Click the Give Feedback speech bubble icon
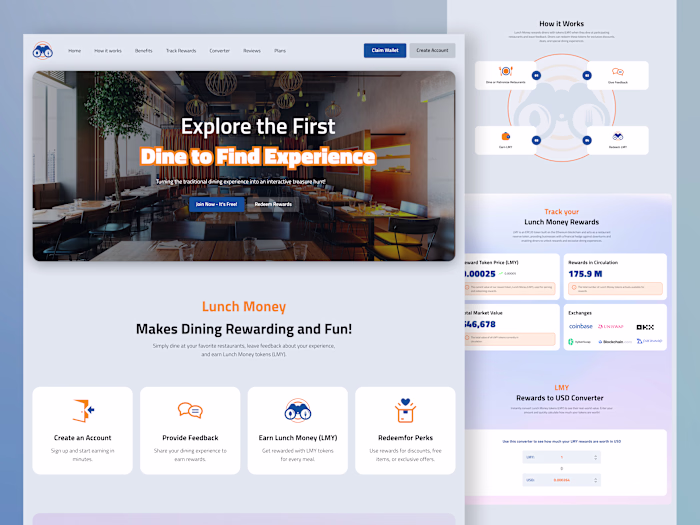Screen dimensions: 700x525 click(x=618, y=72)
